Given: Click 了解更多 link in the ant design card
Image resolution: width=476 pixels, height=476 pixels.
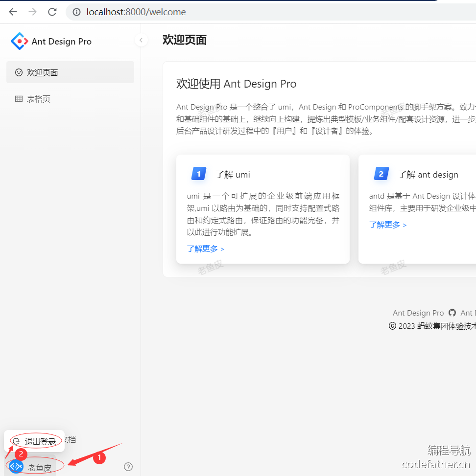Looking at the screenshot, I should (388, 225).
